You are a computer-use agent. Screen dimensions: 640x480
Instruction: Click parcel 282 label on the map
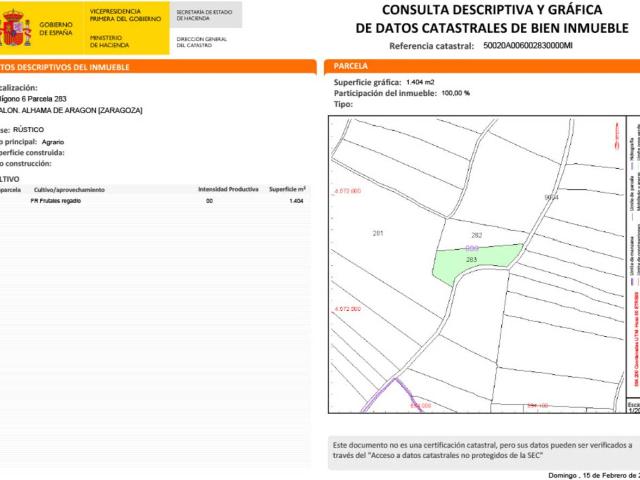point(477,236)
